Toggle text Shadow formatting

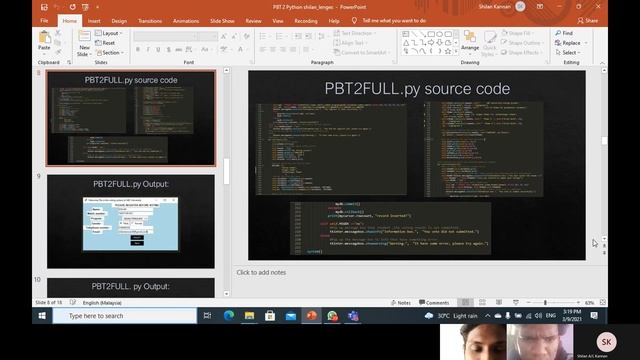(168, 49)
